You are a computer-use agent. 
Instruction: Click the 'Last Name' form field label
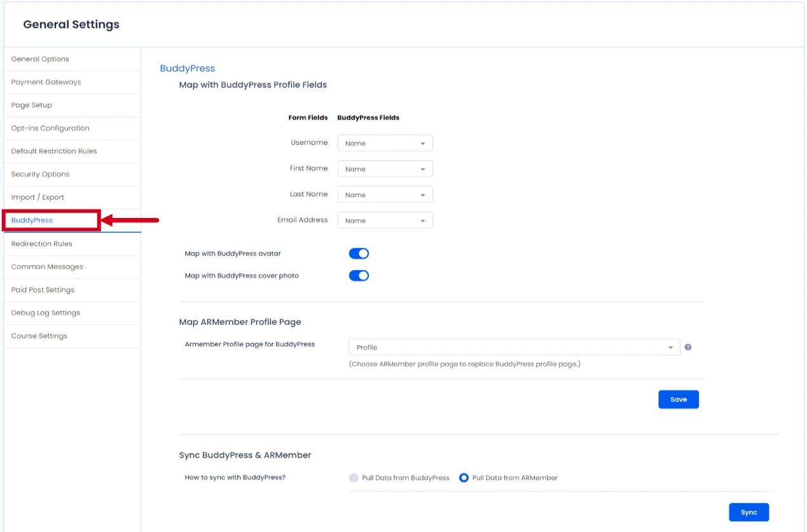(x=309, y=194)
